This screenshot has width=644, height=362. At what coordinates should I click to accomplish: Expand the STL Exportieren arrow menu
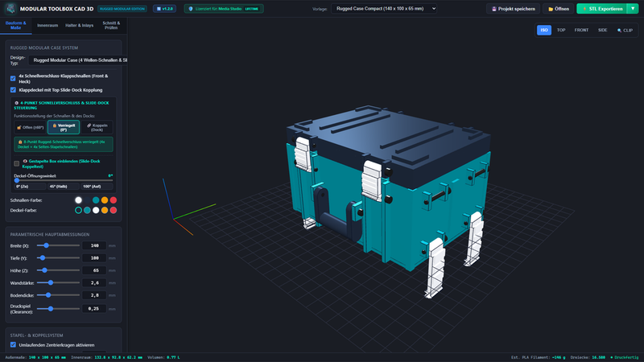[x=633, y=9]
